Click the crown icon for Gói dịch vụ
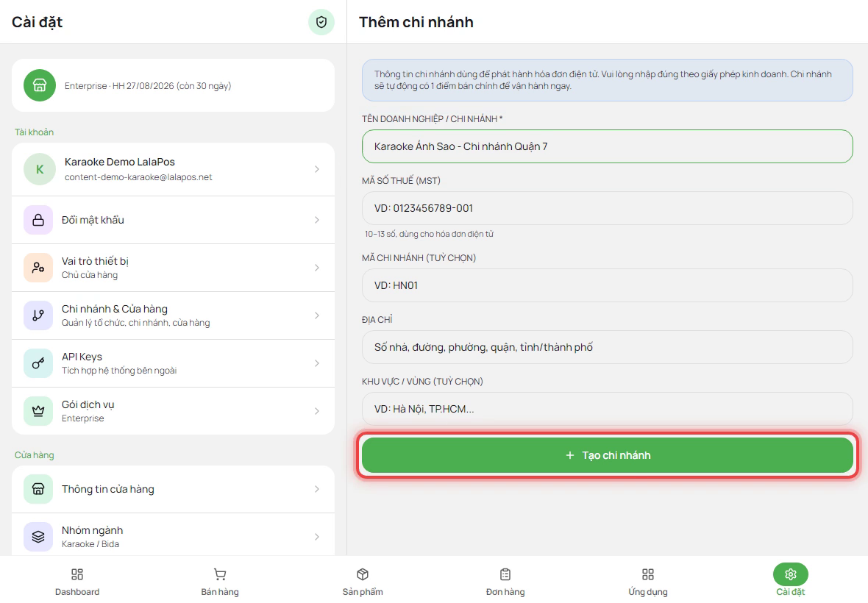The image size is (868, 603). click(38, 411)
